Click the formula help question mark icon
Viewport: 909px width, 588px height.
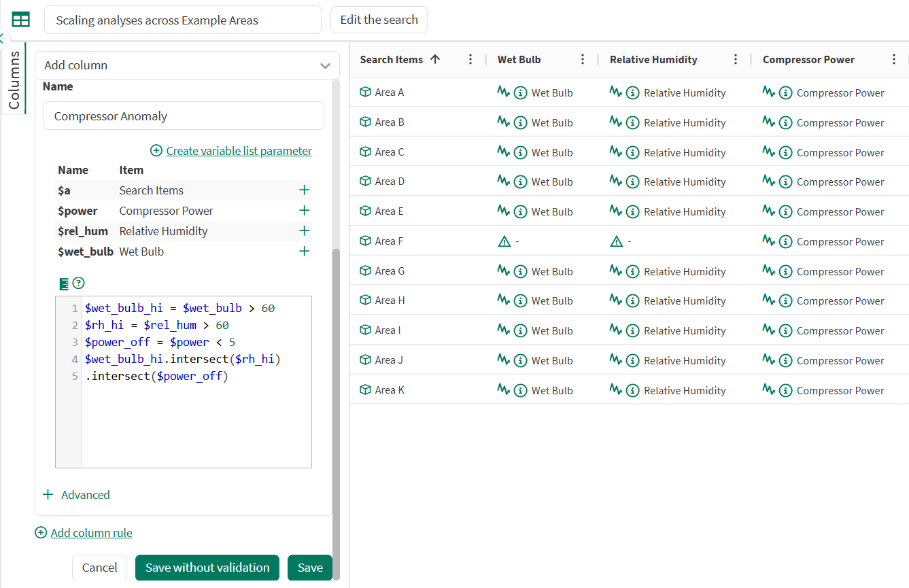(78, 283)
